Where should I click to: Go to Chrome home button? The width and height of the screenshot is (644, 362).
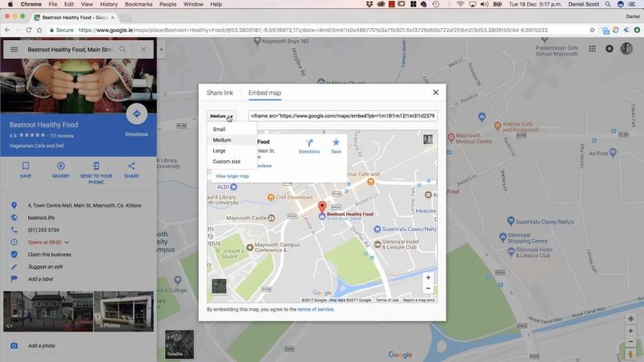[39, 30]
